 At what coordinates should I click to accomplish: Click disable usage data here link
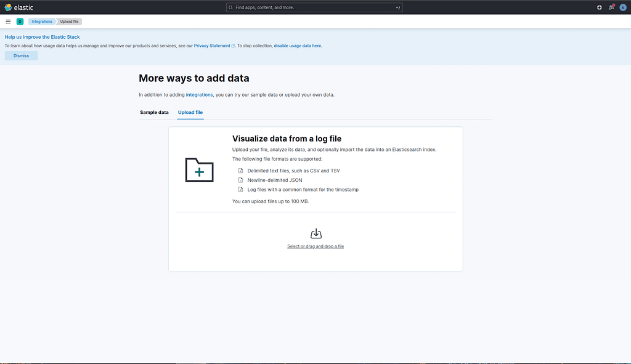[x=298, y=46]
